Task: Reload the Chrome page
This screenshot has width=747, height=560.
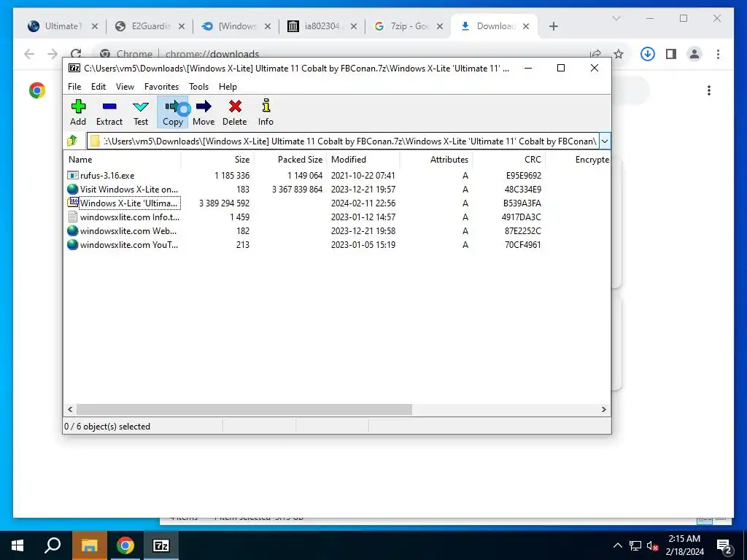Action: [x=76, y=54]
